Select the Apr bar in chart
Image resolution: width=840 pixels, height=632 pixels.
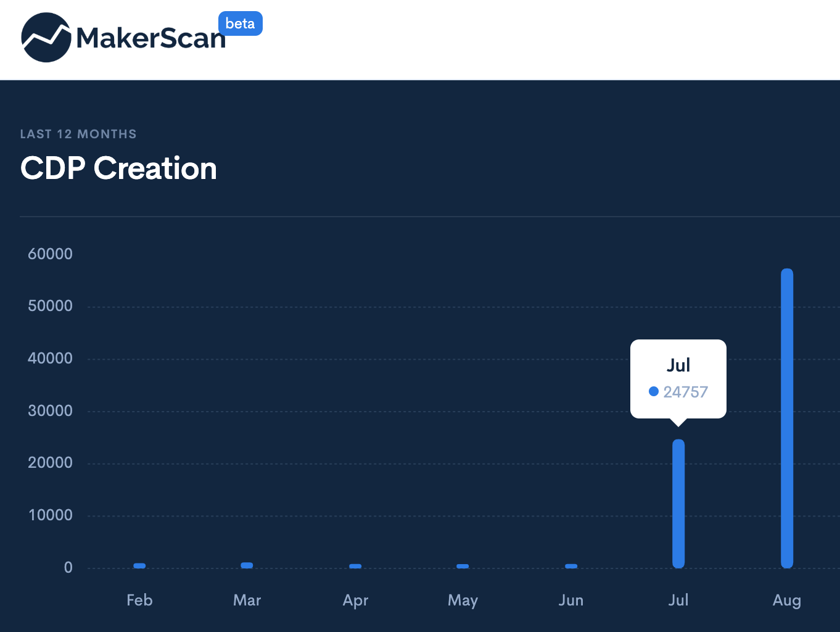355,566
